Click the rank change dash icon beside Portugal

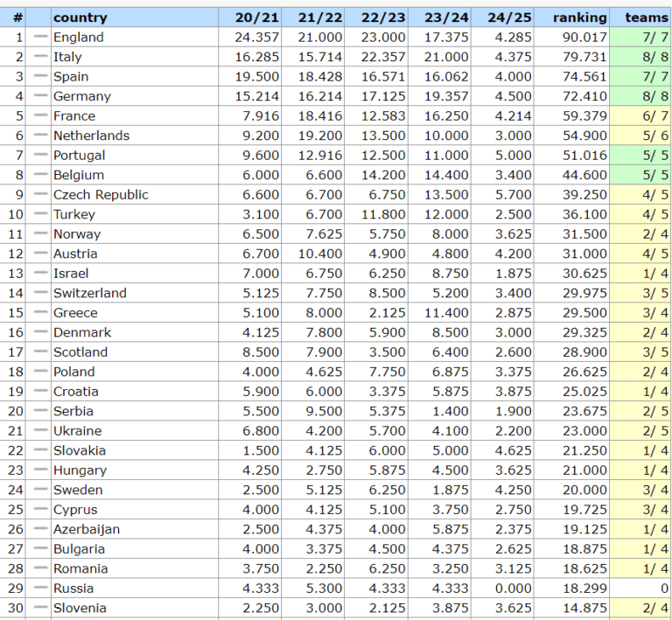click(40, 155)
